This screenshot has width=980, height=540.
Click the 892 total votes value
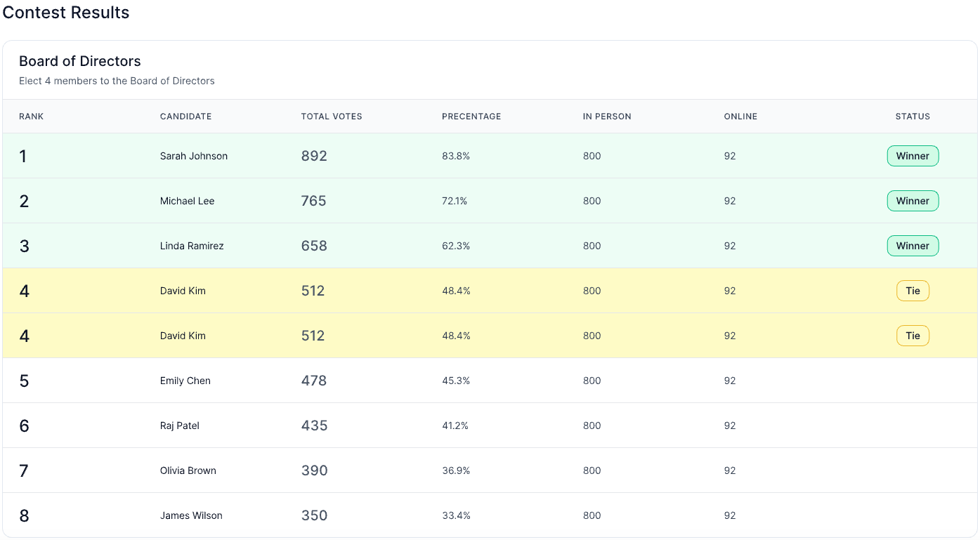314,156
